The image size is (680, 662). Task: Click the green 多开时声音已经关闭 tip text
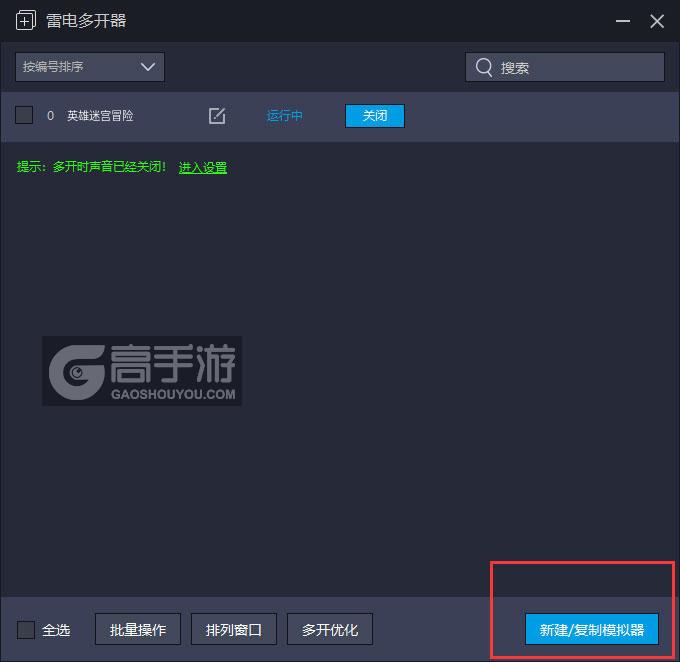(x=92, y=168)
